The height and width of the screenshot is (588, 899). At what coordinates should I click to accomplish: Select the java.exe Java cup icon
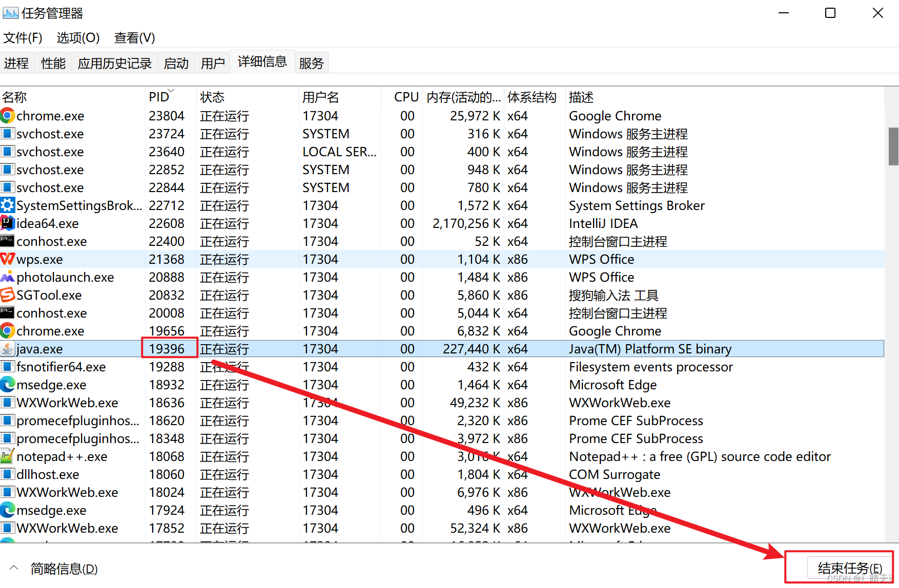tap(7, 349)
